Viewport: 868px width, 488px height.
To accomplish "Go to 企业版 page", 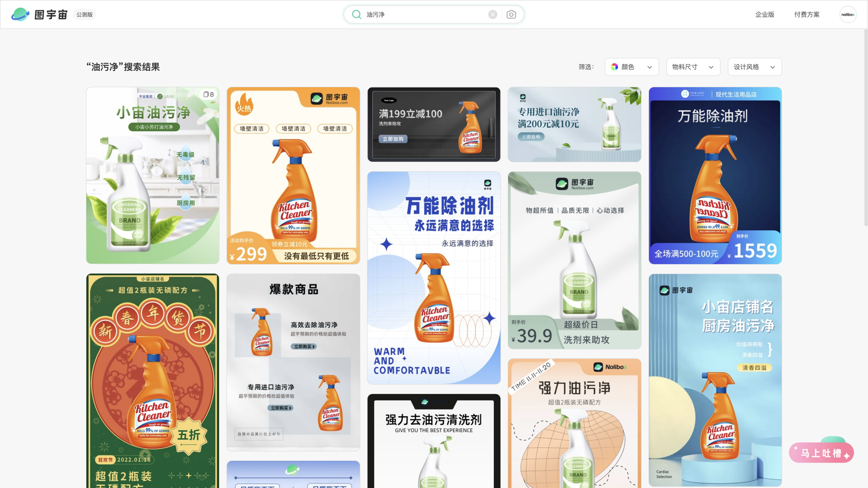I will [764, 14].
